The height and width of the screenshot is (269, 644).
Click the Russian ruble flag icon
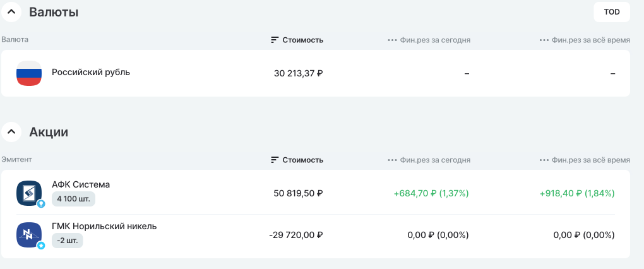(x=29, y=73)
